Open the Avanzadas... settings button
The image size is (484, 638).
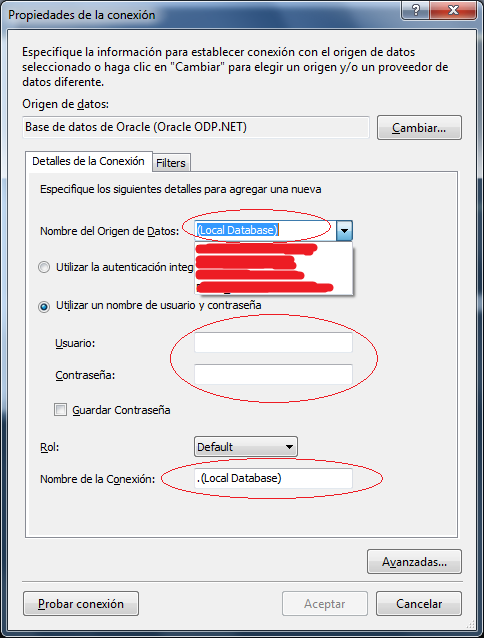coord(414,562)
